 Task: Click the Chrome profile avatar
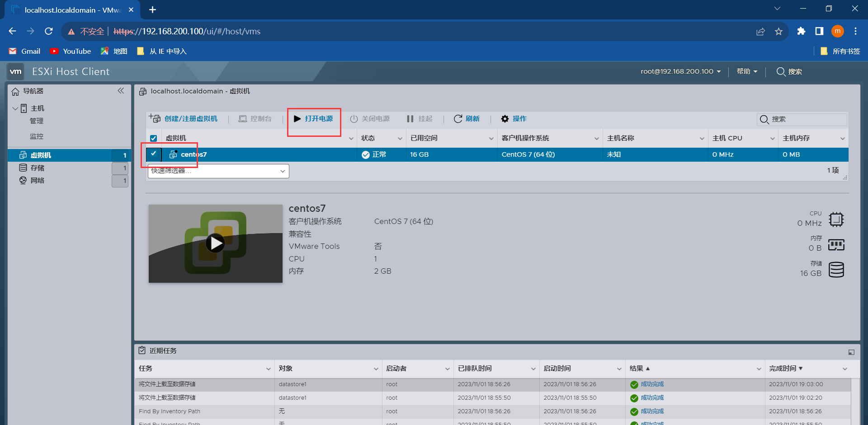[x=838, y=31]
